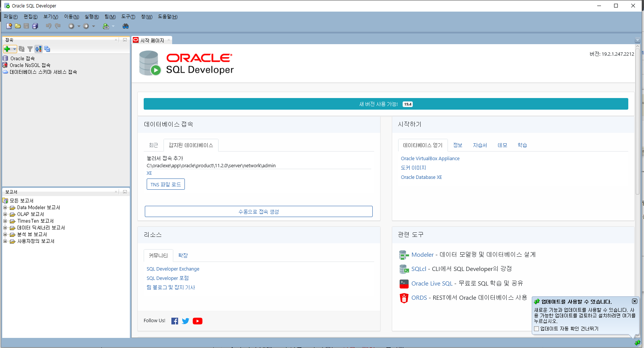Open the Oracle Database XE link
Image resolution: width=644 pixels, height=348 pixels.
coord(421,177)
